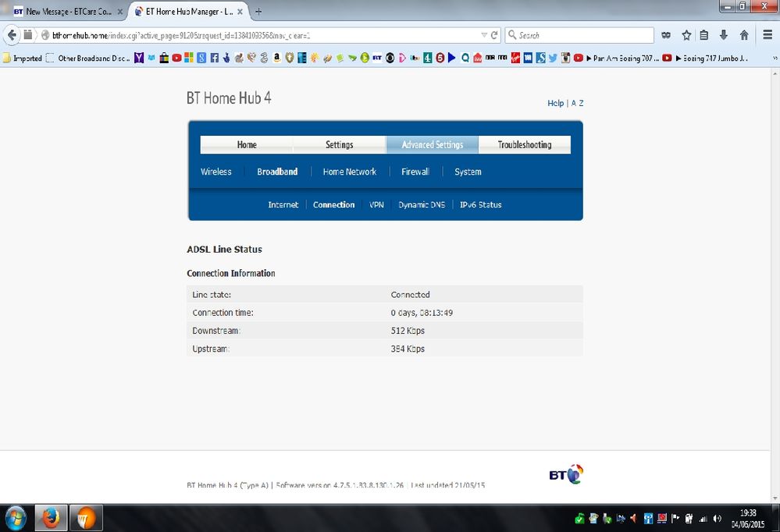
Task: Select the Downstream value 512 Kbps
Action: [x=408, y=331]
